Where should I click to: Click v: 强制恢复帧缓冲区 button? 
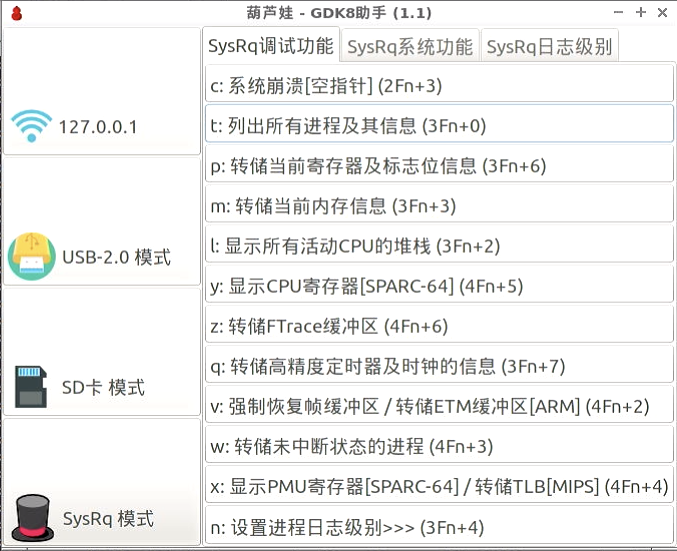click(x=439, y=406)
